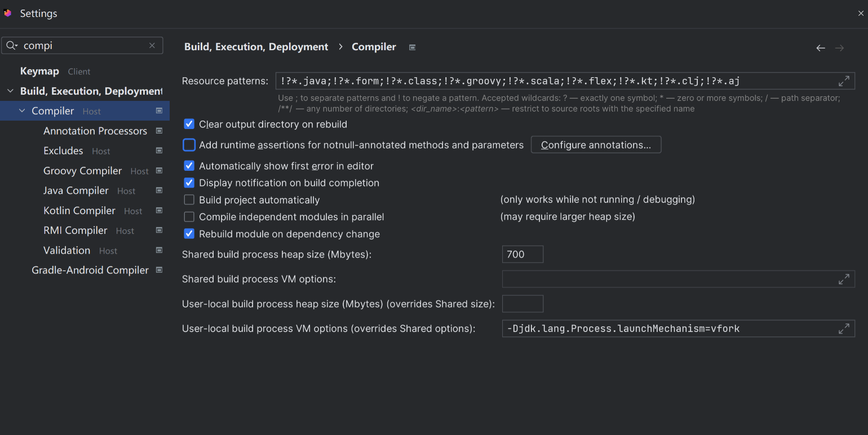
Task: Select Kotlin Compiler in settings tree
Action: (79, 211)
